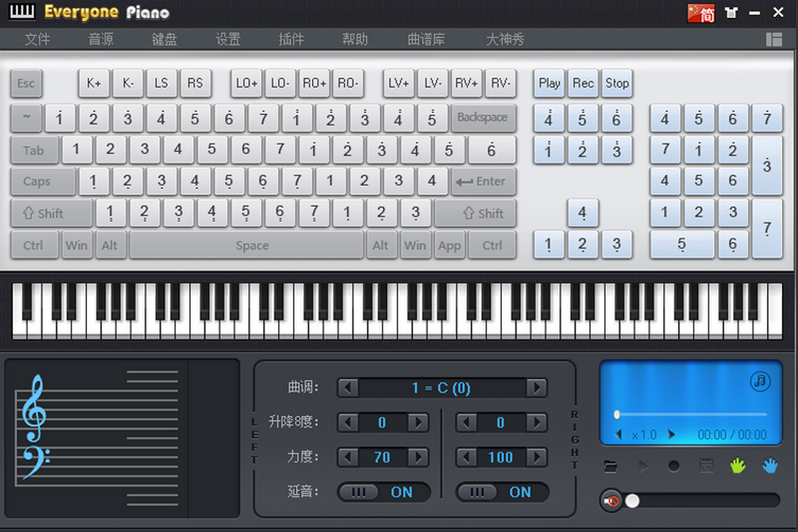Select the green left hand icon
The height and width of the screenshot is (532, 798).
pos(737,466)
